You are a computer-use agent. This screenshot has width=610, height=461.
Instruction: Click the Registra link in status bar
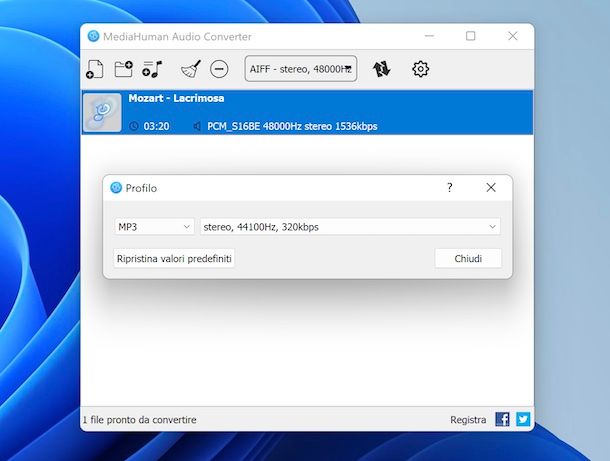(x=468, y=420)
